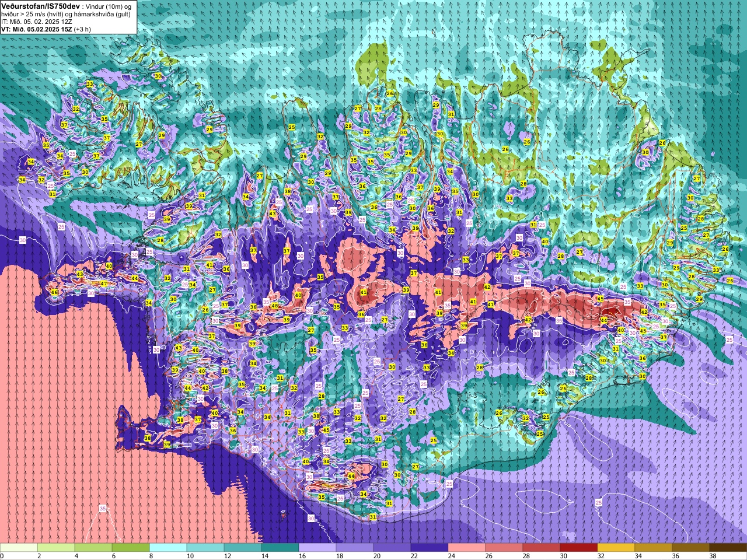This screenshot has height=560, width=747.
Task: Select the legend scale number 16
Action: (302, 556)
